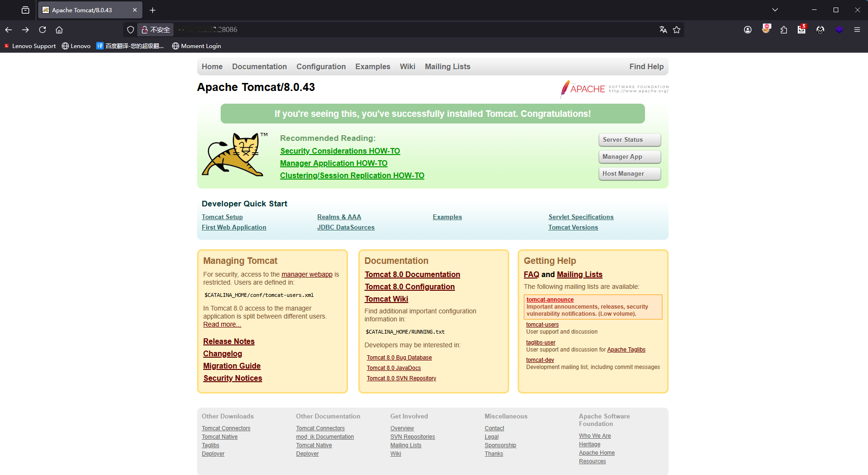The image size is (868, 475).
Task: Open Wiki in the Tomcat nav bar
Action: [x=407, y=66]
